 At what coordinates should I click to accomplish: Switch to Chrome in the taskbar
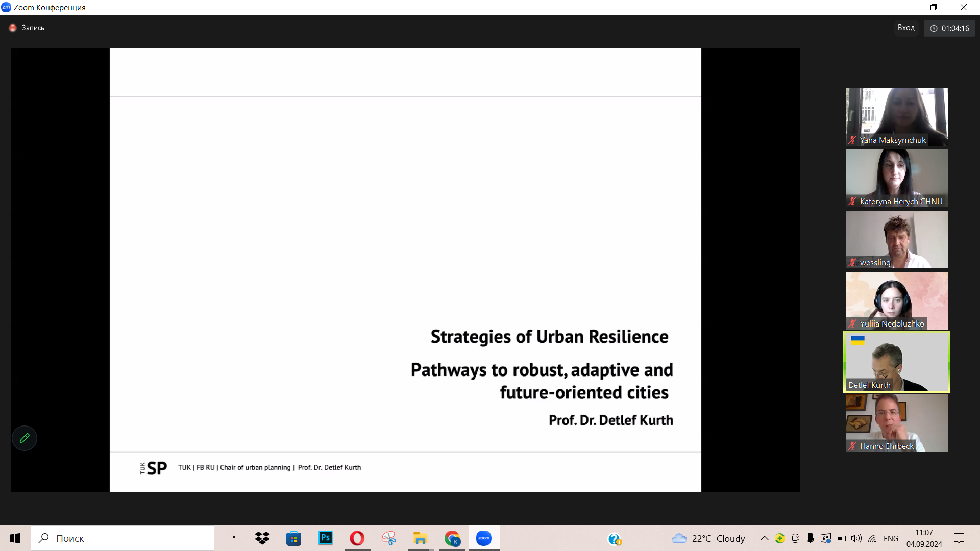coord(452,538)
